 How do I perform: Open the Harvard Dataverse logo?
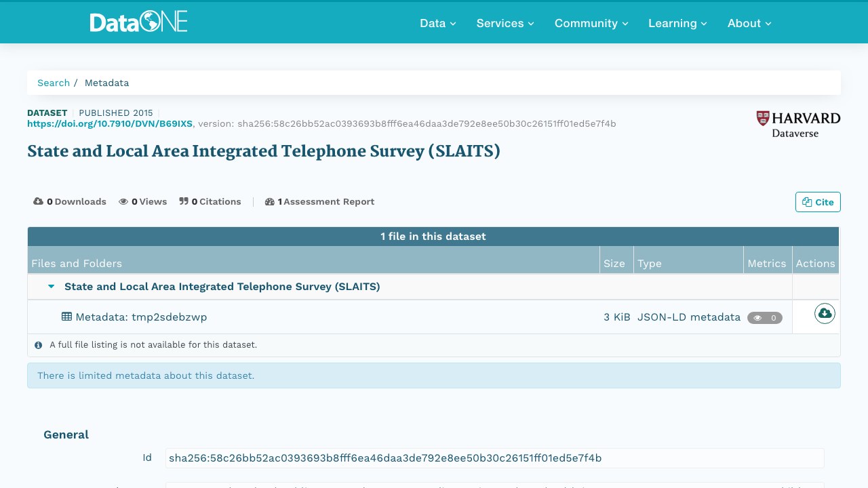click(798, 124)
